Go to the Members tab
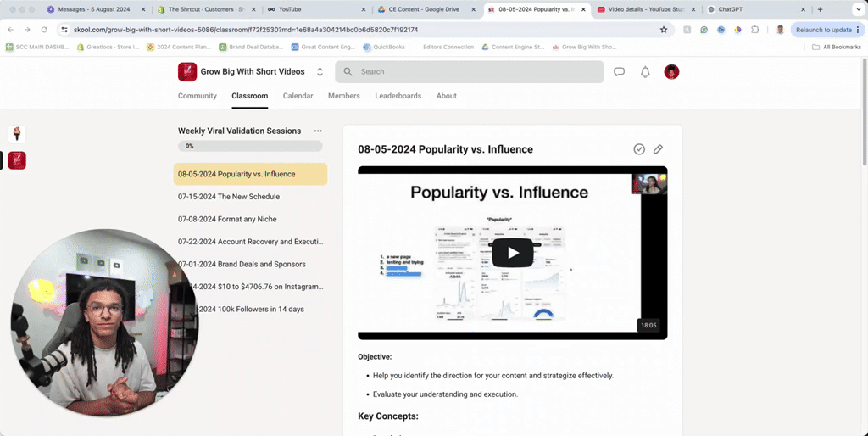The image size is (868, 436). [x=344, y=96]
